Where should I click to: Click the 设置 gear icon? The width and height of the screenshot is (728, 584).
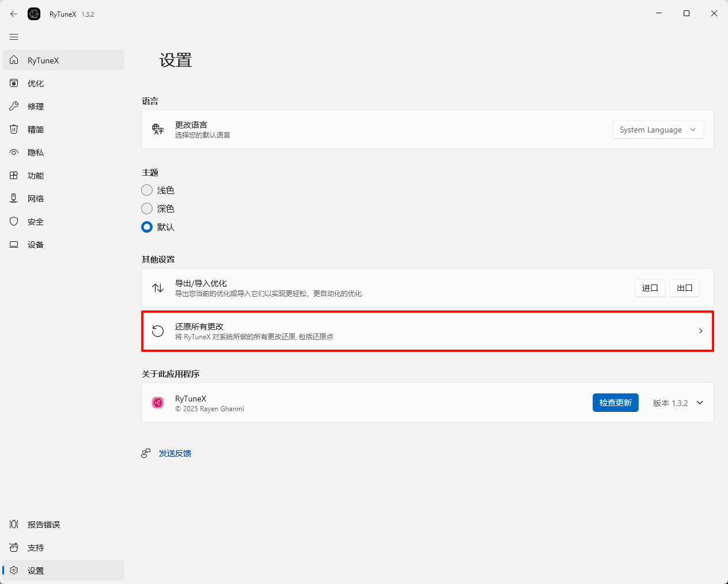coord(14,570)
